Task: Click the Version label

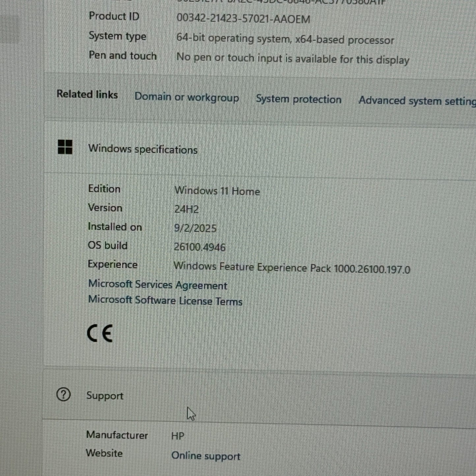Action: click(x=105, y=208)
